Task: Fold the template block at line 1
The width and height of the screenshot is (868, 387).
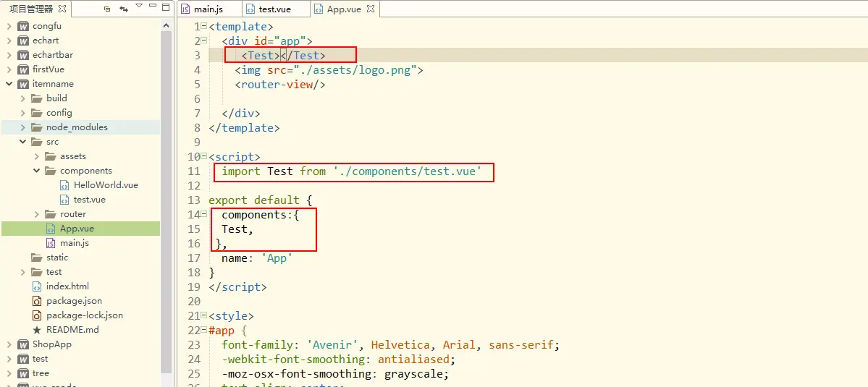Action: [x=203, y=26]
